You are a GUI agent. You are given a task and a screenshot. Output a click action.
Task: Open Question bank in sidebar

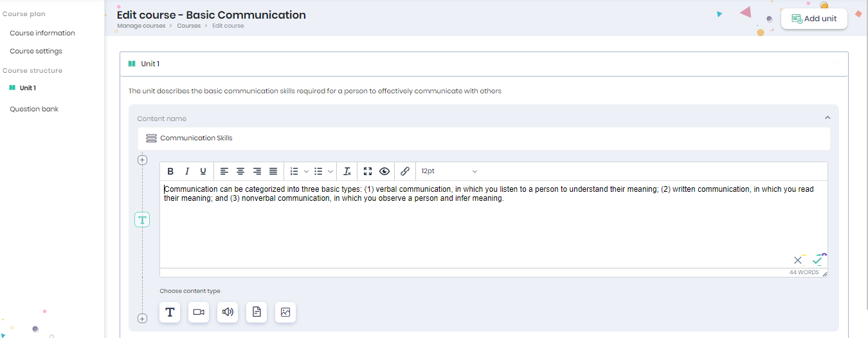[34, 109]
